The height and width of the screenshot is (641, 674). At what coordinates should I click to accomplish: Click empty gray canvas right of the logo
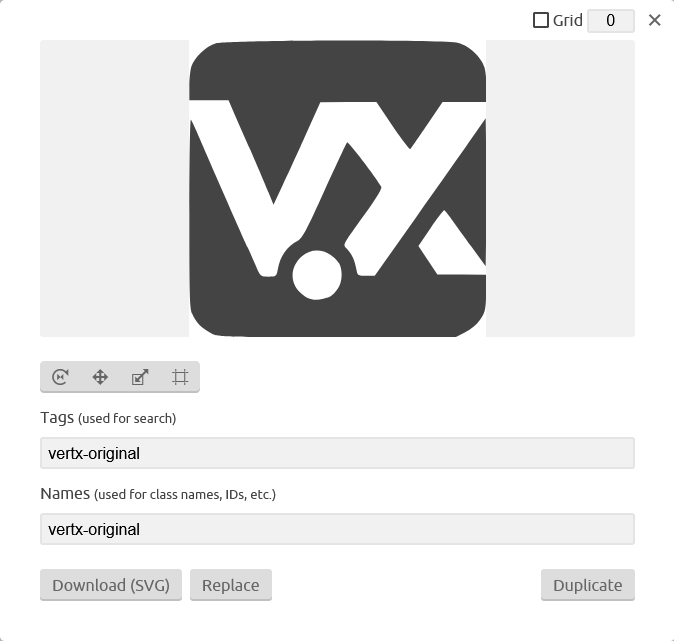click(560, 188)
